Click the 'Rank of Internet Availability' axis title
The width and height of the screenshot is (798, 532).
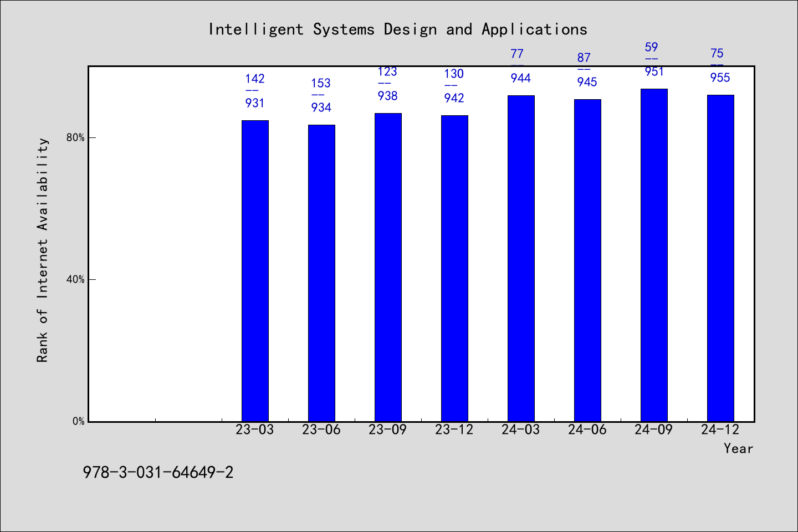click(x=43, y=250)
